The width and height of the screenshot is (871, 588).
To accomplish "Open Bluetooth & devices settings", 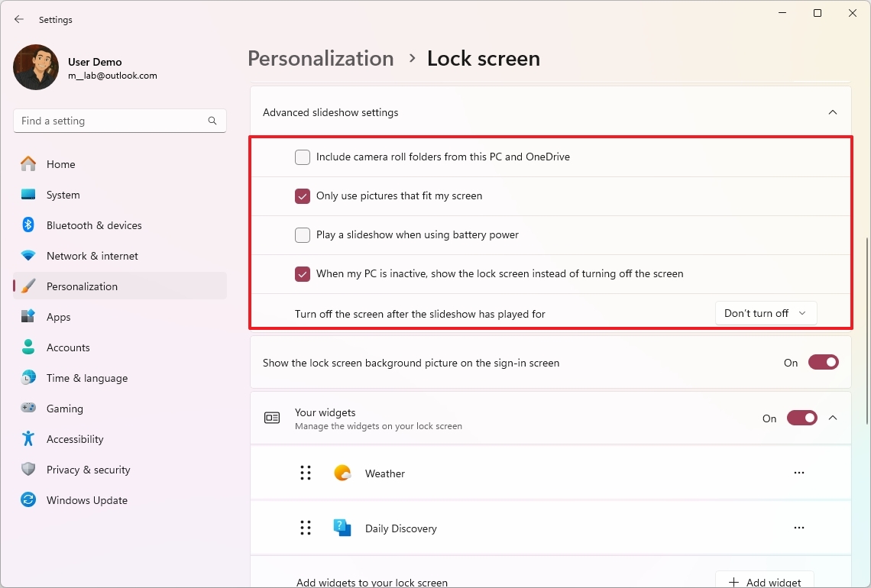I will (94, 225).
